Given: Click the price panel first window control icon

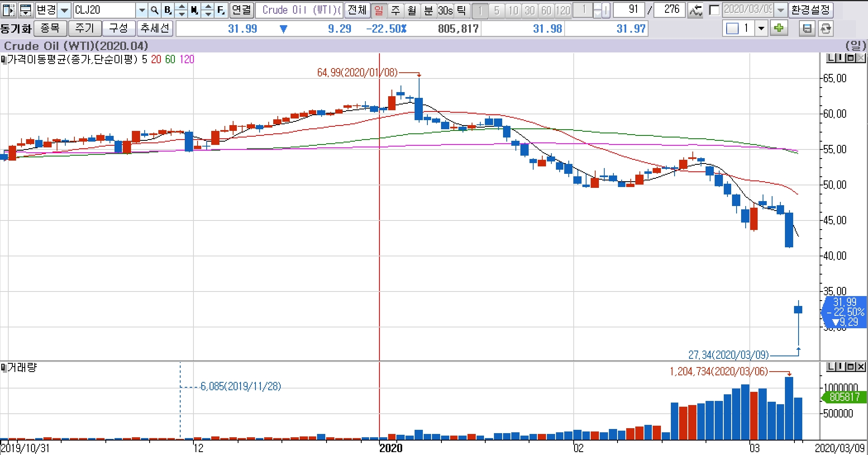Looking at the screenshot, I should 830,58.
